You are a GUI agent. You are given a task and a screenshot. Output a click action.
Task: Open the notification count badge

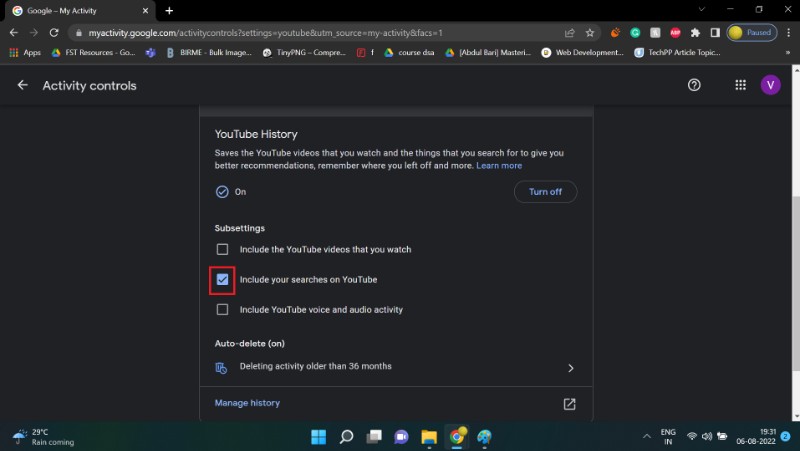point(785,436)
